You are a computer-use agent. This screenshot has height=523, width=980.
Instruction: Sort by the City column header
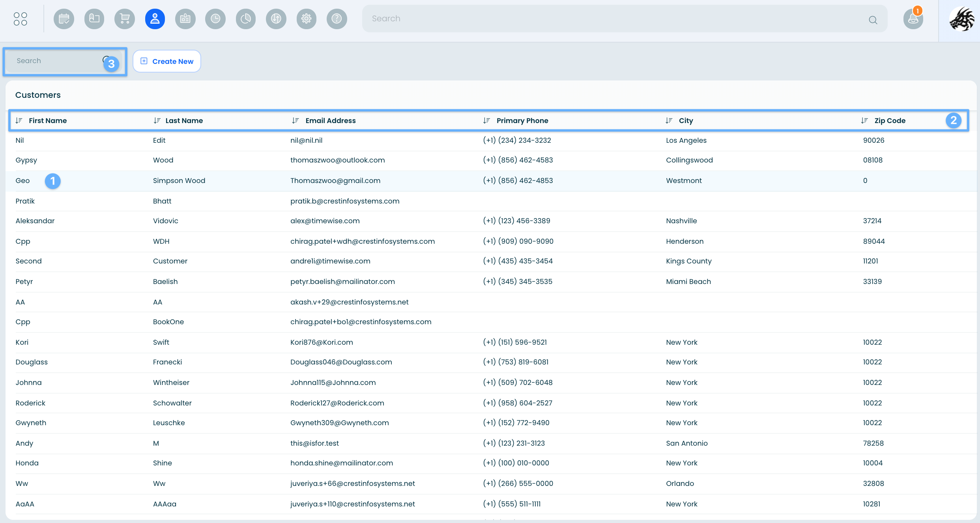[x=686, y=121]
